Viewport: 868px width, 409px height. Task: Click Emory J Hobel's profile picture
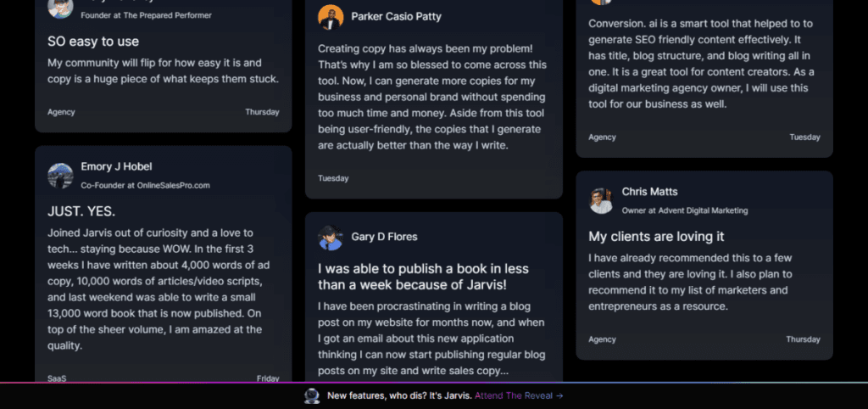[60, 176]
